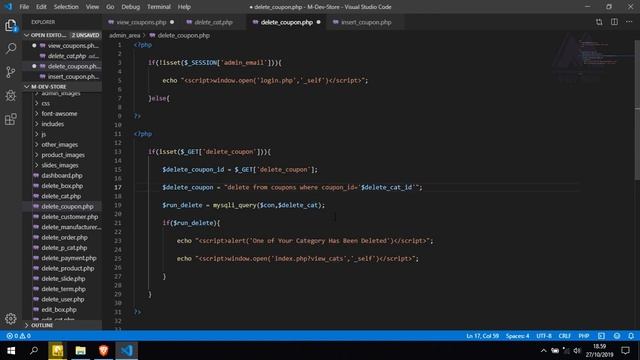640x360 pixels.
Task: Open the Help menu
Action: click(184, 7)
